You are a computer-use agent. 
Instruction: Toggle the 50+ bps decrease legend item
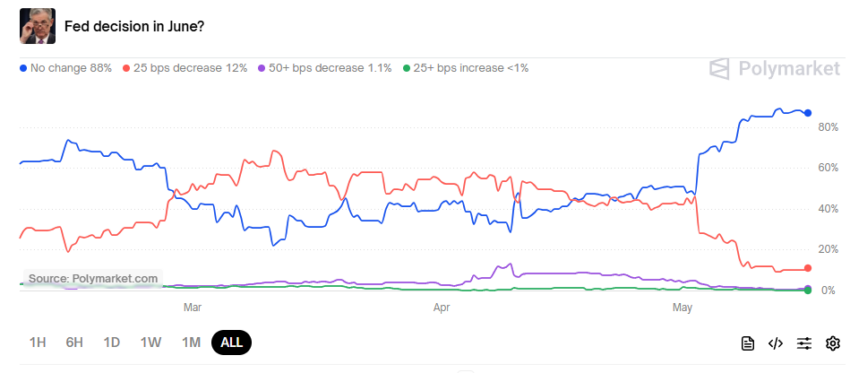point(324,68)
